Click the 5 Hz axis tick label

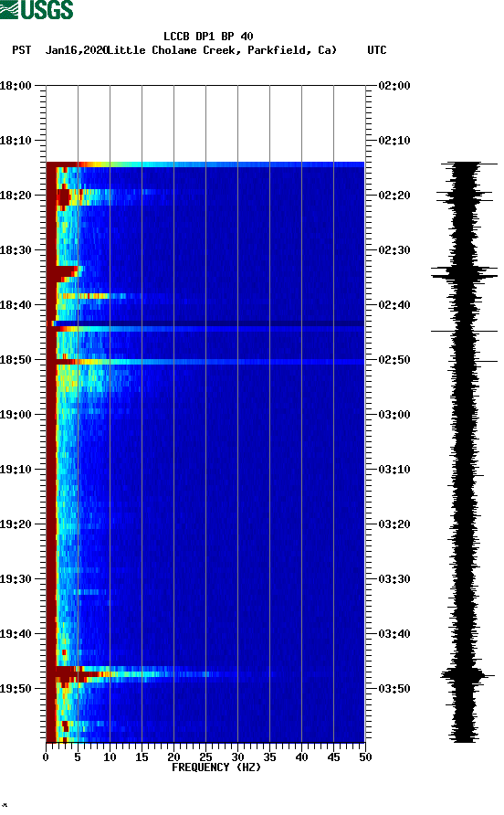[78, 757]
